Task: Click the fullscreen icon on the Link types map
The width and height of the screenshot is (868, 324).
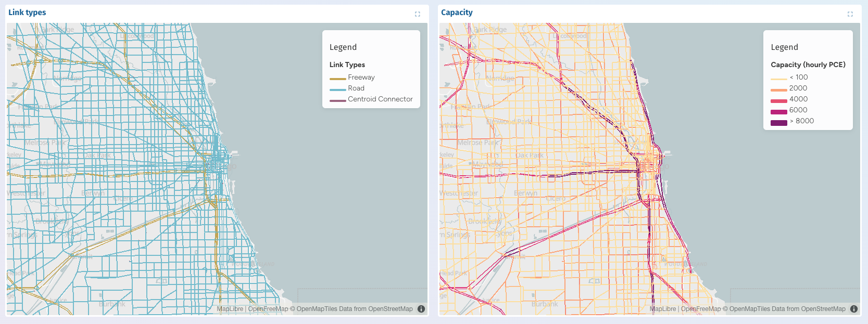Action: (417, 14)
